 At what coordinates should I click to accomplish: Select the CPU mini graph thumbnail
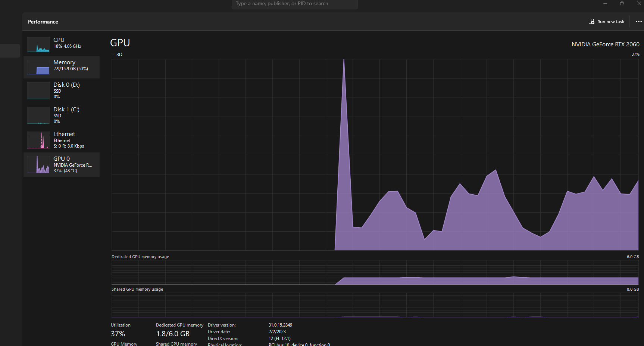click(x=38, y=45)
